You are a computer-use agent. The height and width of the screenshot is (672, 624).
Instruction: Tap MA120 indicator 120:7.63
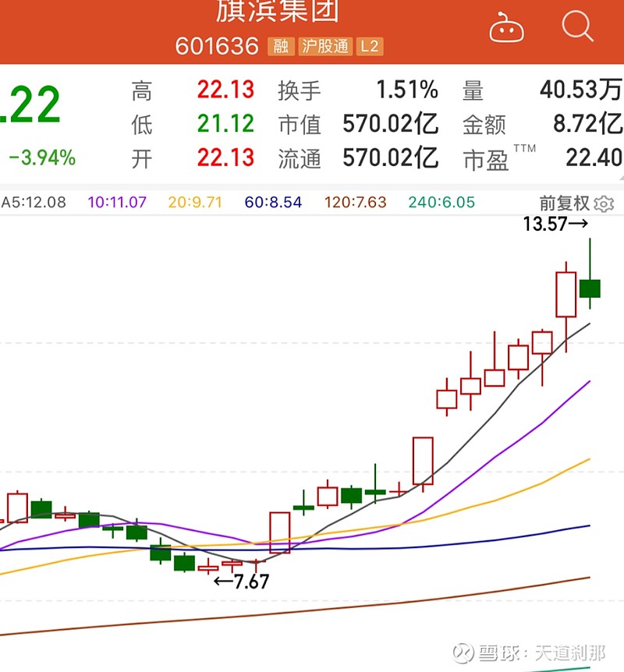355,202
